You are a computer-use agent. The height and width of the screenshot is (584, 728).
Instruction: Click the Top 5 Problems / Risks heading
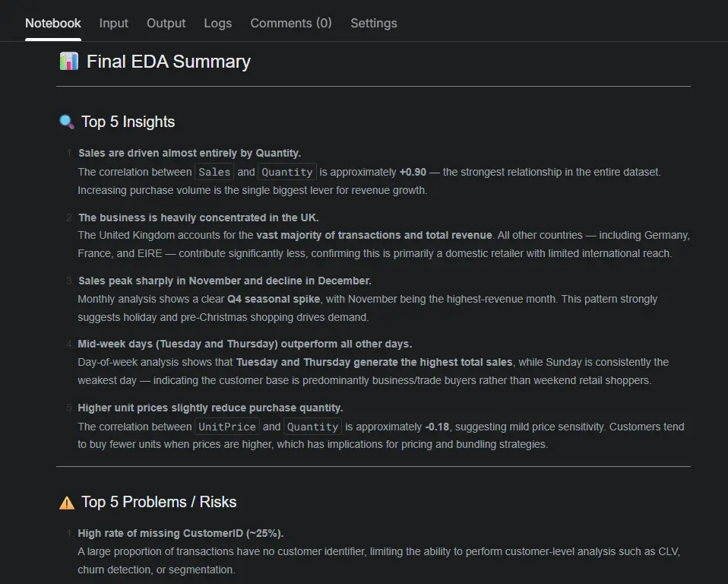159,502
